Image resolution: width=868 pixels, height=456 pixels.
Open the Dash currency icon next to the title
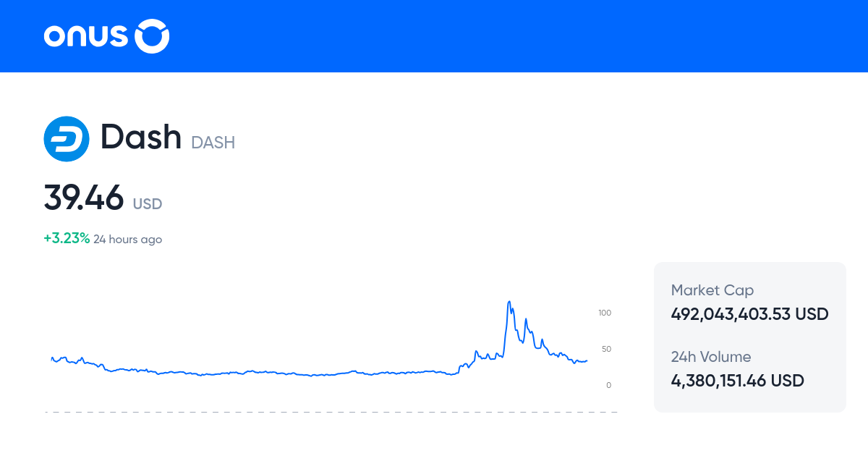point(67,138)
